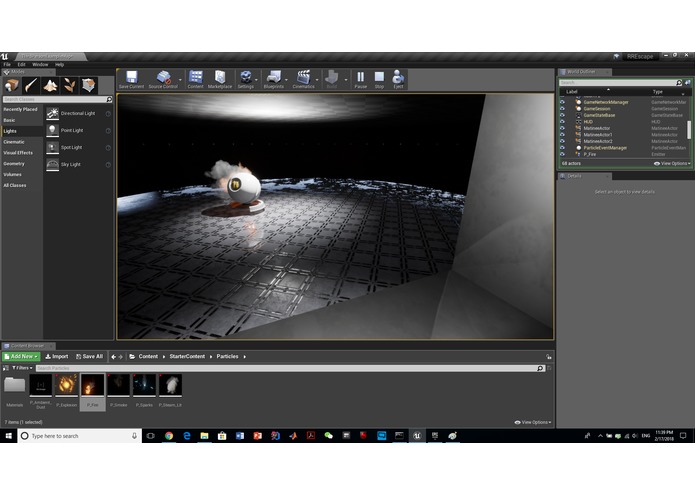Toggle visibility of HUD actor
This screenshot has height=494, width=695.
click(562, 122)
